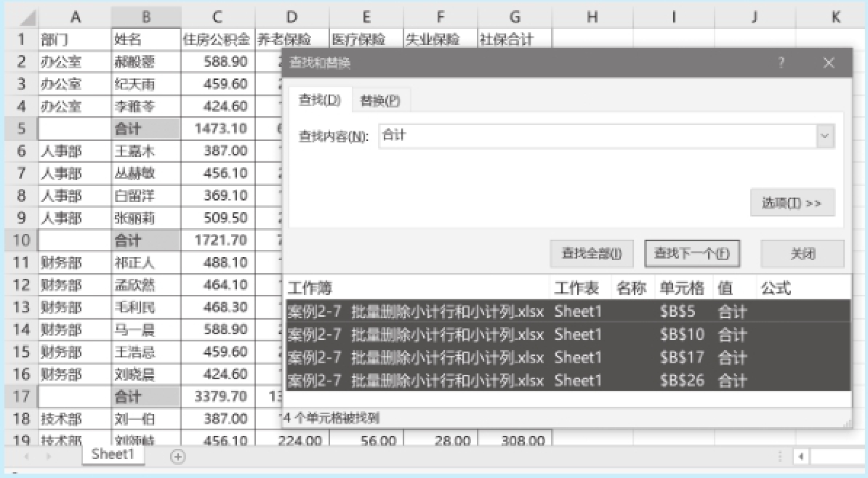Screen dimensions: 868x478
Task: Click the help question mark in dialog
Action: coord(781,63)
